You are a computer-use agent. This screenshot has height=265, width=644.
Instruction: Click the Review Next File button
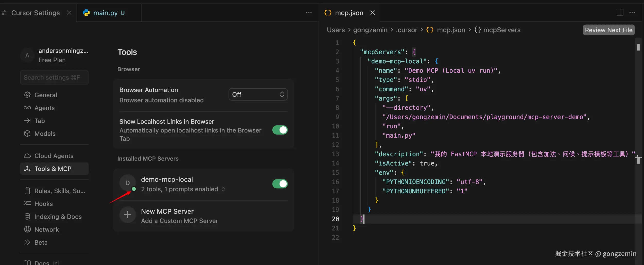[x=608, y=30]
